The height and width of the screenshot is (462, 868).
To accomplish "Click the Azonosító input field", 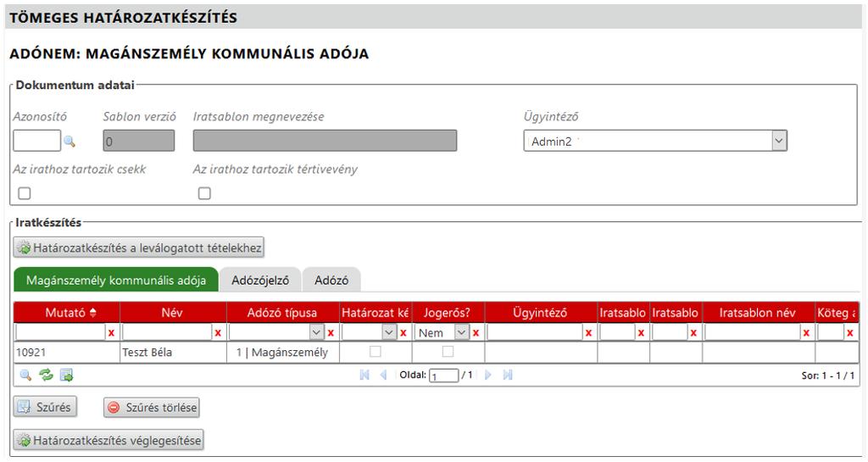I will pos(36,141).
